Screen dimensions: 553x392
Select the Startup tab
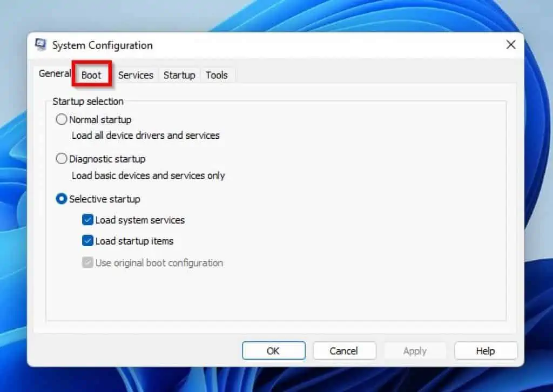(x=179, y=75)
